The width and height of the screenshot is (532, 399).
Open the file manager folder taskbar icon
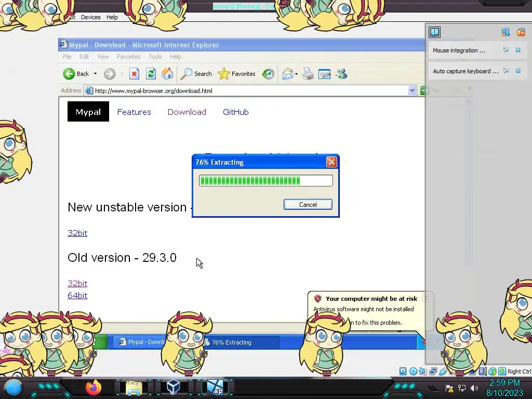click(x=134, y=388)
